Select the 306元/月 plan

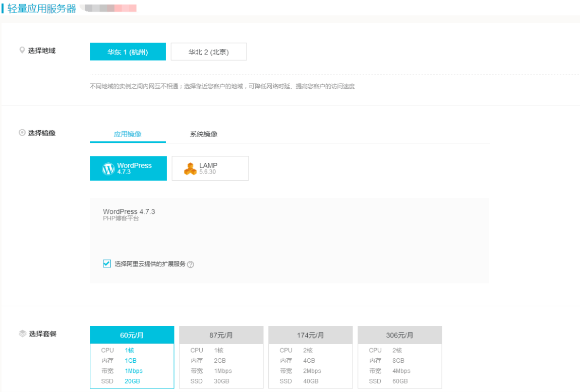[x=400, y=357]
